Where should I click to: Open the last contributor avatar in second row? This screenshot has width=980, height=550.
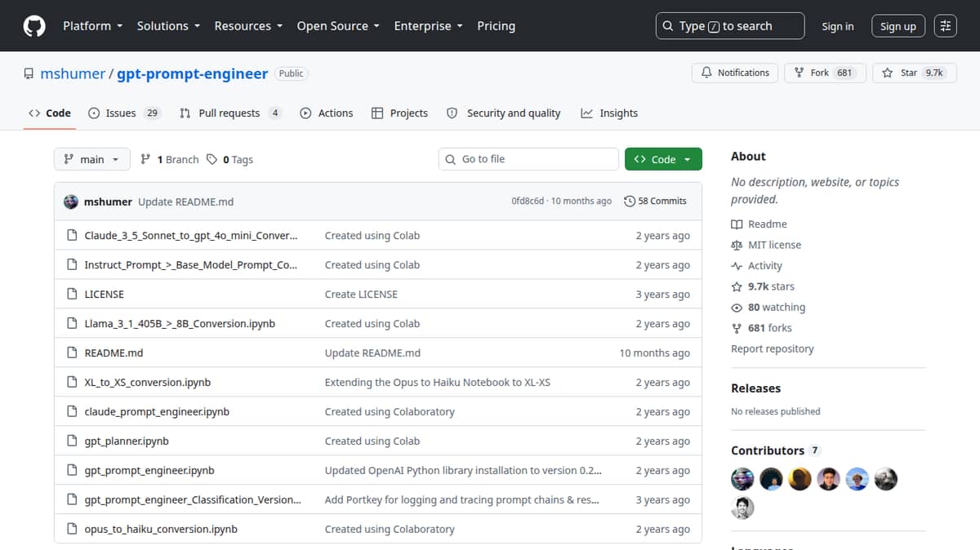[742, 508]
